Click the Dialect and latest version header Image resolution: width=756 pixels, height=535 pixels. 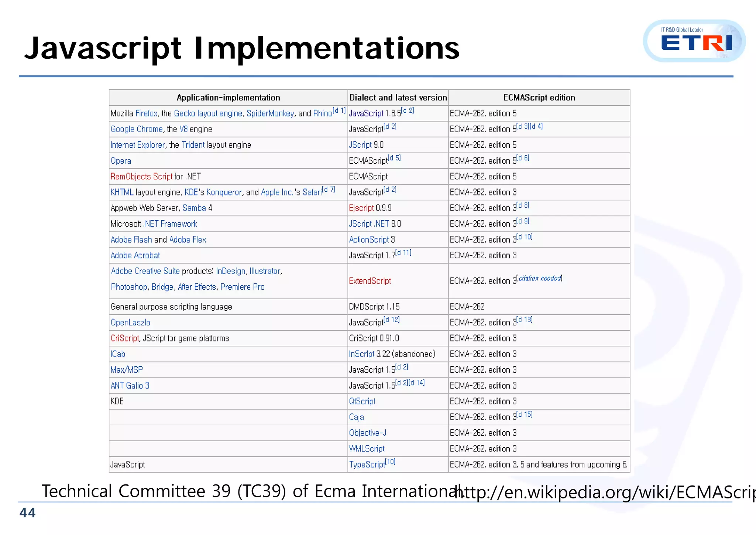[398, 98]
